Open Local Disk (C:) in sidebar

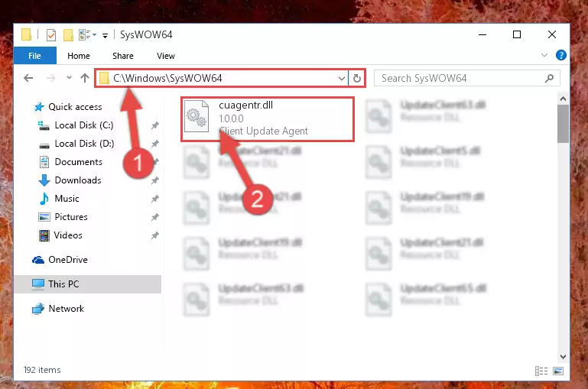(84, 125)
